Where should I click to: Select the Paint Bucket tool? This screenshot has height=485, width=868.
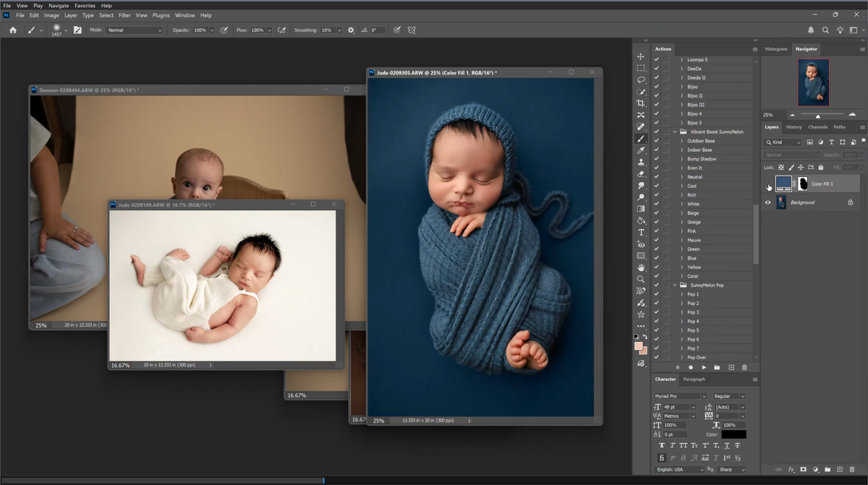641,220
